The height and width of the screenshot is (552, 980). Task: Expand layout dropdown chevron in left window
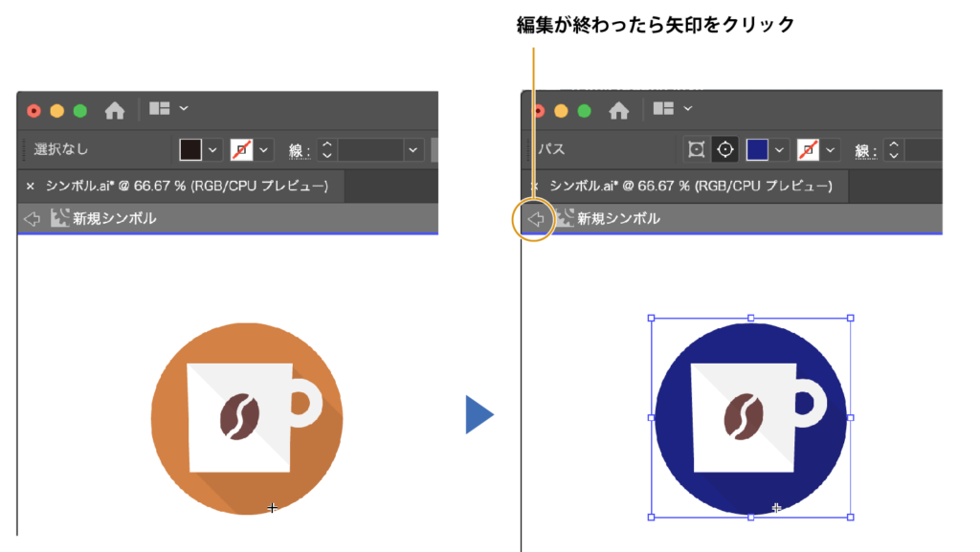pos(184,109)
